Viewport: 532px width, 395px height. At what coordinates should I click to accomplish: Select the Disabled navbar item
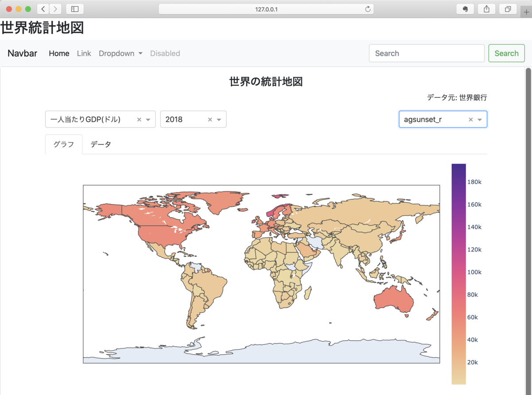[165, 53]
